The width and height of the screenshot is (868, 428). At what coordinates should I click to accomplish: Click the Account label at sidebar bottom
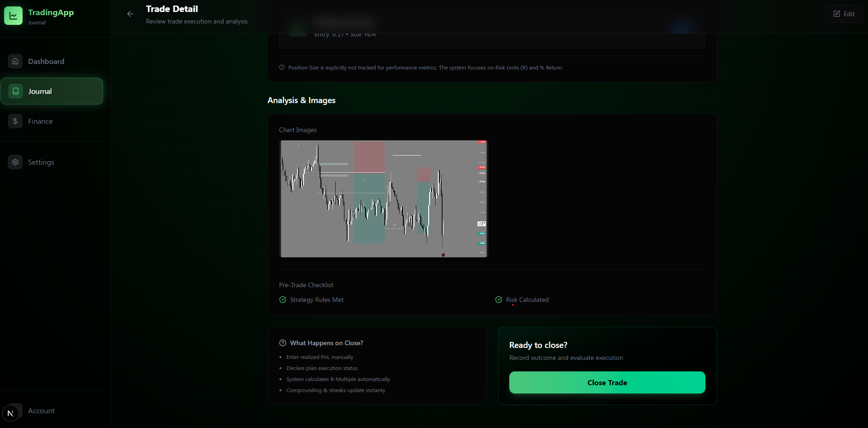pos(41,411)
